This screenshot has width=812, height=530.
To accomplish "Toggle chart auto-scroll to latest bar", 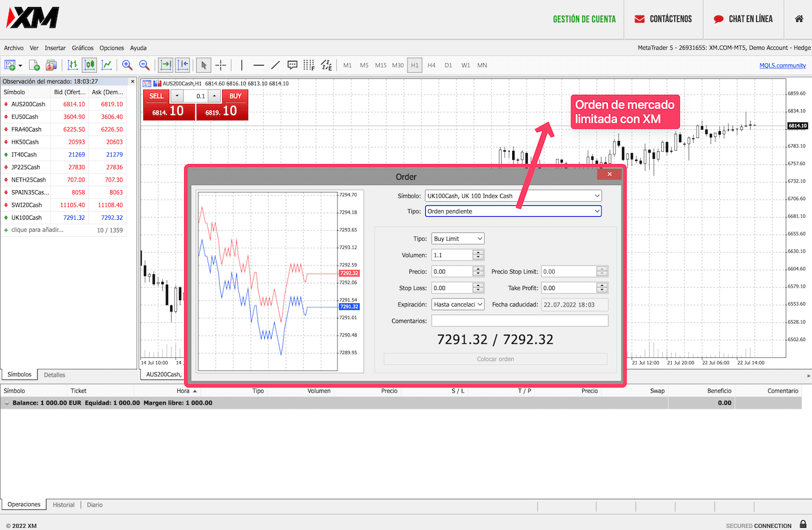I will (166, 65).
